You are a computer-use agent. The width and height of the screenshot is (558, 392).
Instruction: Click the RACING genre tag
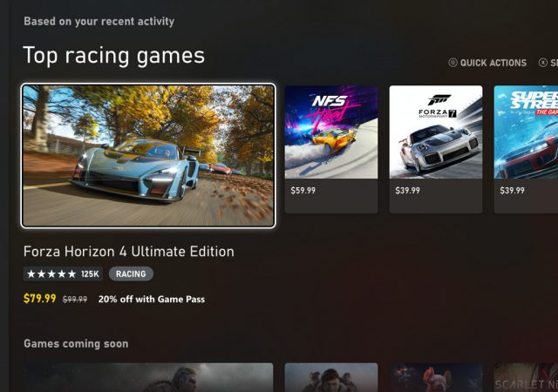pos(131,274)
